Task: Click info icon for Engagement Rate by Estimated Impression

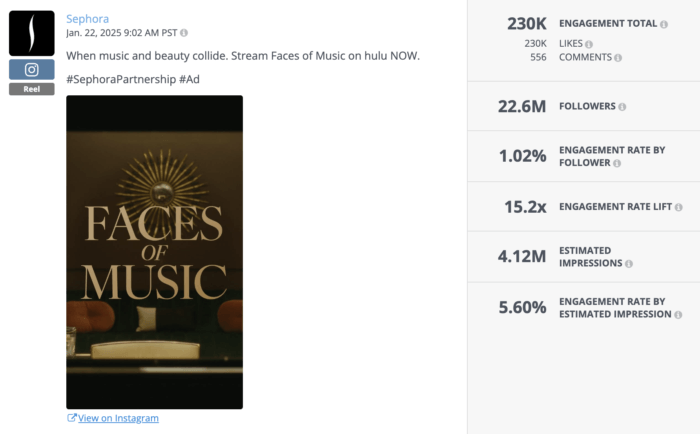Action: 678,315
